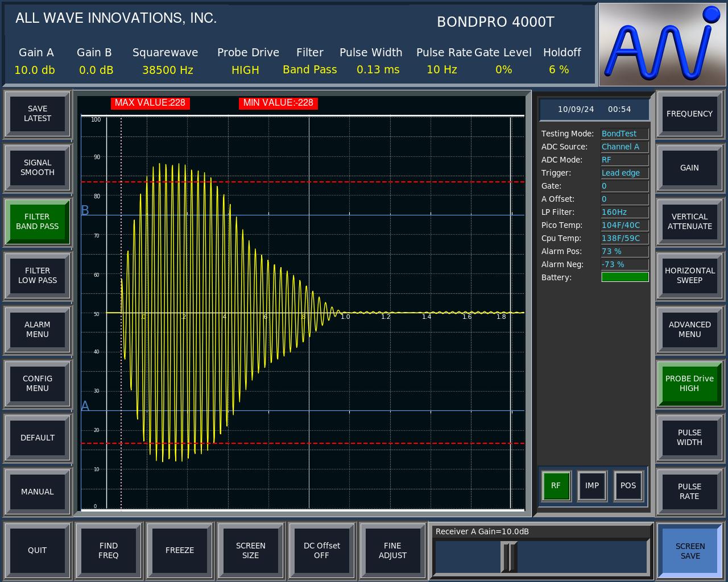Click the Receiver A Gain slider handle
Image resolution: width=728 pixels, height=582 pixels.
[x=509, y=557]
